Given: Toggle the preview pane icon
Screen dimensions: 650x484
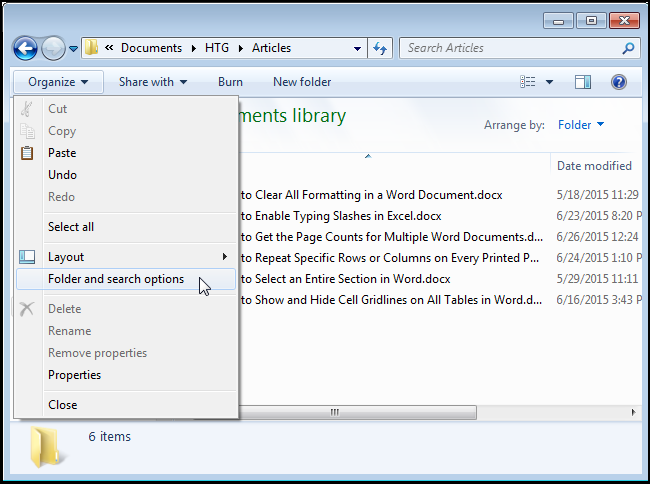Looking at the screenshot, I should click(x=583, y=82).
